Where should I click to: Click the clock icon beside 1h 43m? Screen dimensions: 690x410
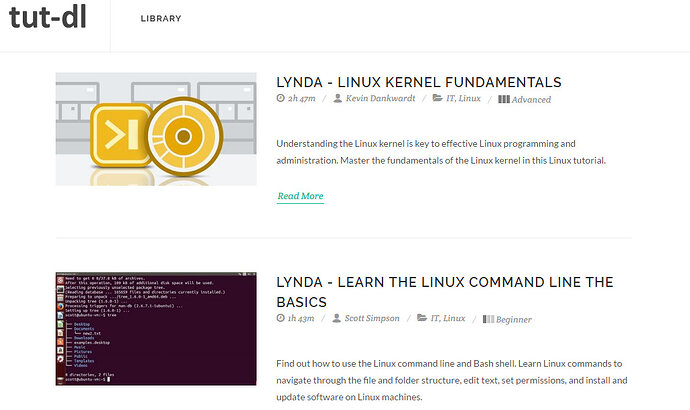(x=281, y=319)
